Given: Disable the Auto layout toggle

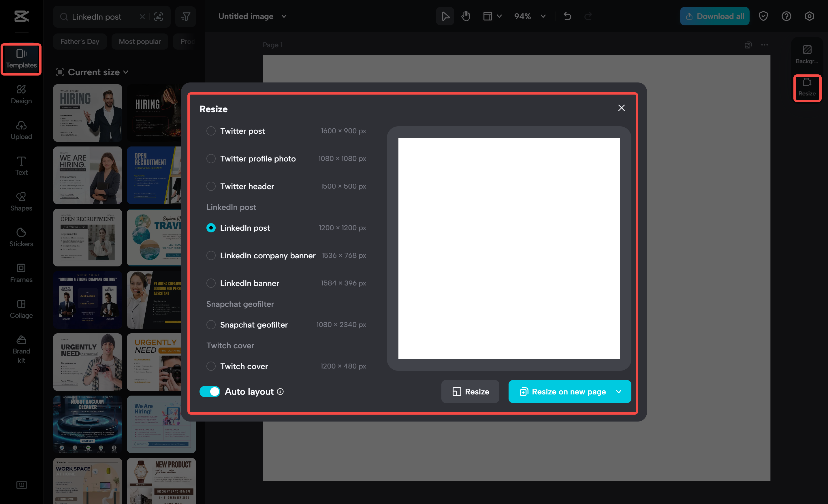Looking at the screenshot, I should tap(210, 392).
